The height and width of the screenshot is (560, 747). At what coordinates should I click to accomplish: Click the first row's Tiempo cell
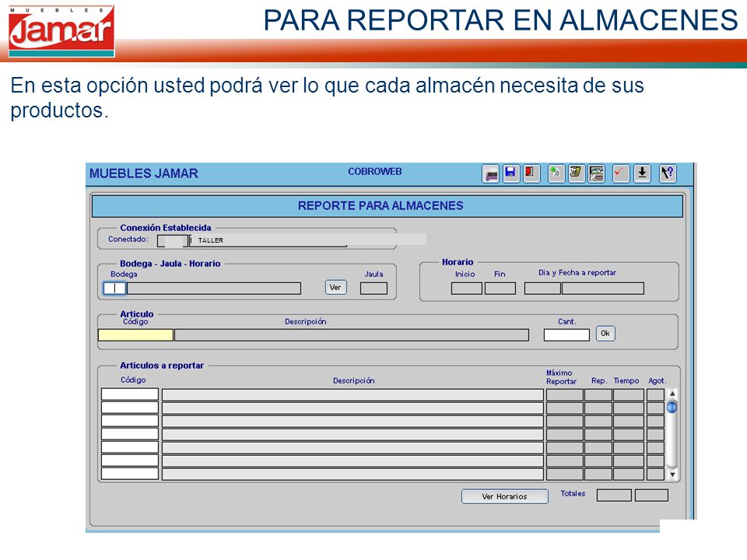(x=629, y=394)
